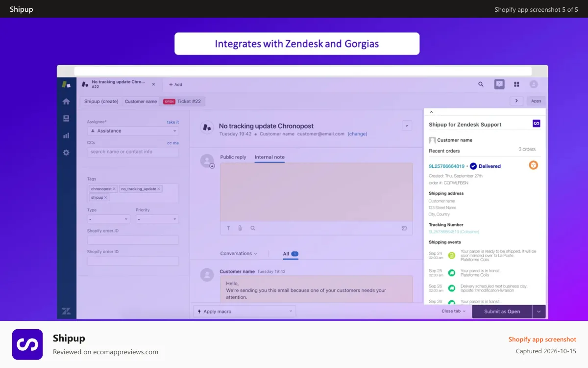Screen dimensions: 588x368
Task: Click the ticket avatar beside No tracking update title
Action: [207, 127]
